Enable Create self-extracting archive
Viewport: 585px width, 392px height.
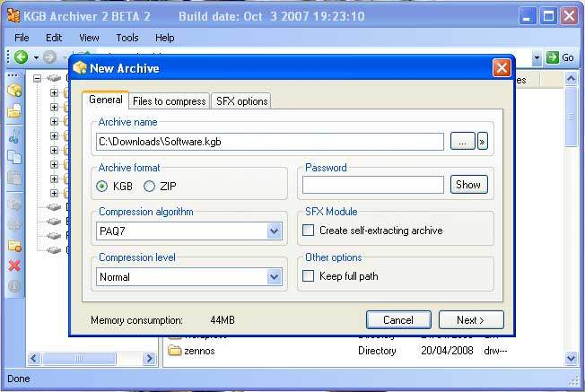pyautogui.click(x=309, y=231)
